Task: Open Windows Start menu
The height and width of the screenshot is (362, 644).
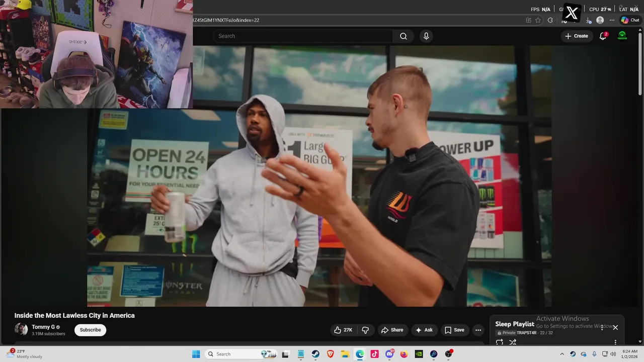Action: [x=196, y=354]
